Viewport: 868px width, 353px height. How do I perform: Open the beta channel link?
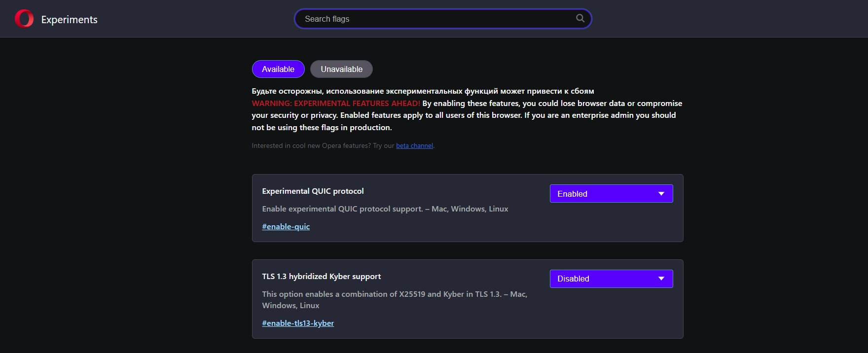pos(414,146)
